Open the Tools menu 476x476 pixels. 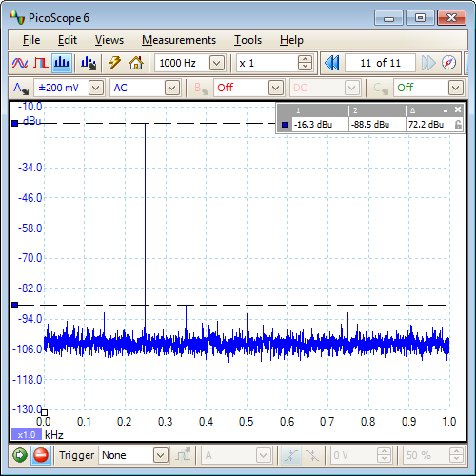248,40
